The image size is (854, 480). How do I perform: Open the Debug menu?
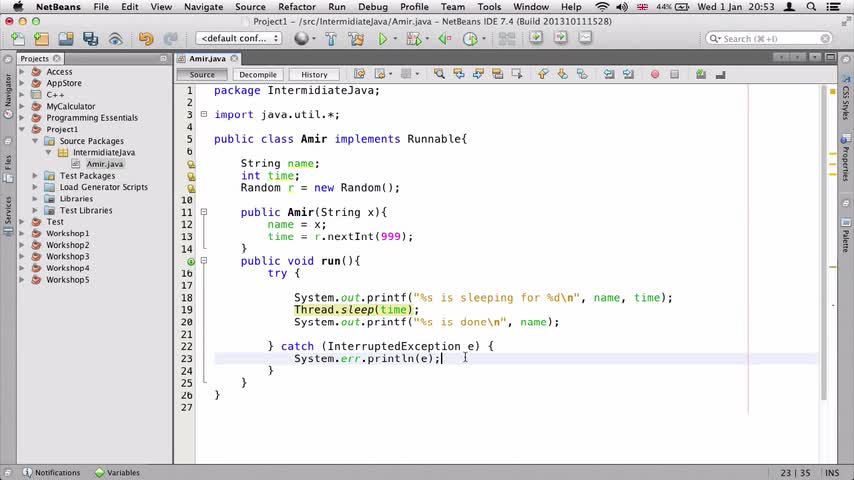point(373,7)
